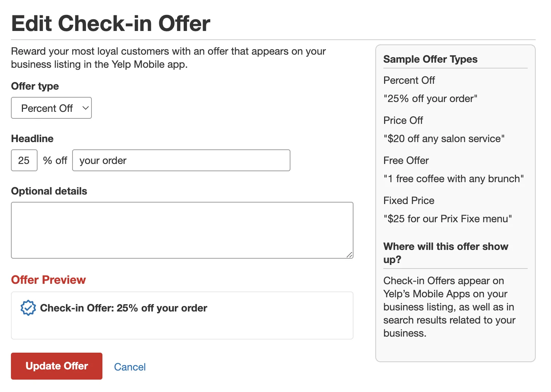Click the chevron arrow on Percent Off select
The width and height of the screenshot is (551, 392).
(85, 108)
